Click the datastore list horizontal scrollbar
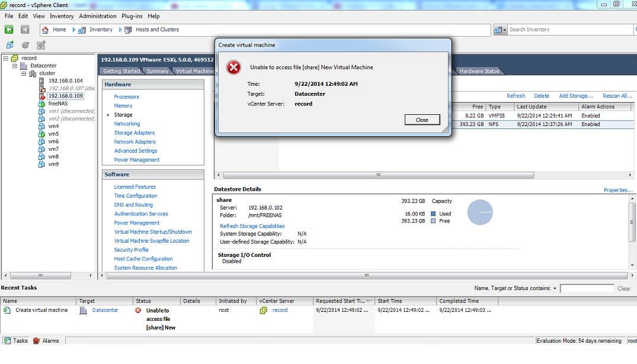This screenshot has width=637, height=364. click(379, 175)
